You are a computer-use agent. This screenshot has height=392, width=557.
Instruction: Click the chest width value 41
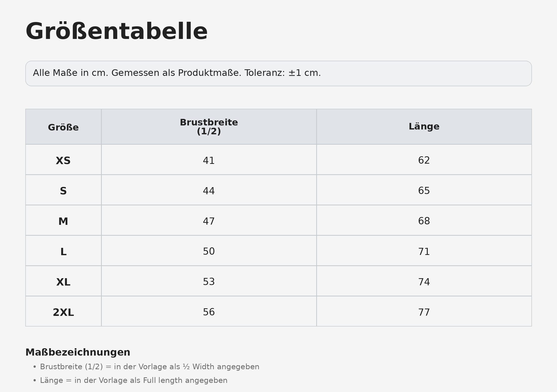[209, 161]
